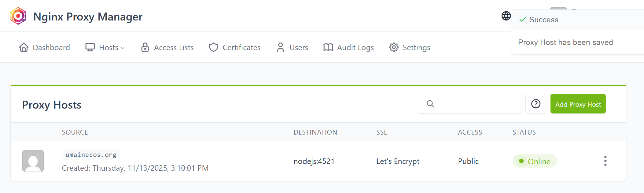Click the Hosts monitor icon
This screenshot has width=644, height=193.
point(90,47)
